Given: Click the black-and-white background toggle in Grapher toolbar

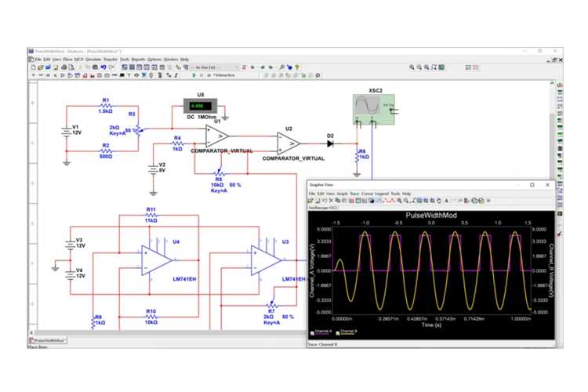Looking at the screenshot, I should 372,201.
